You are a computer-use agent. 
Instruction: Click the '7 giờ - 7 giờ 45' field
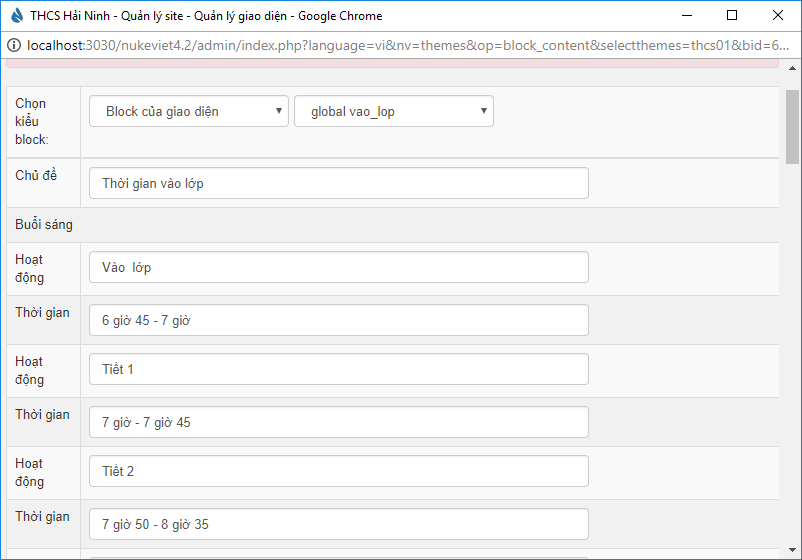point(339,422)
